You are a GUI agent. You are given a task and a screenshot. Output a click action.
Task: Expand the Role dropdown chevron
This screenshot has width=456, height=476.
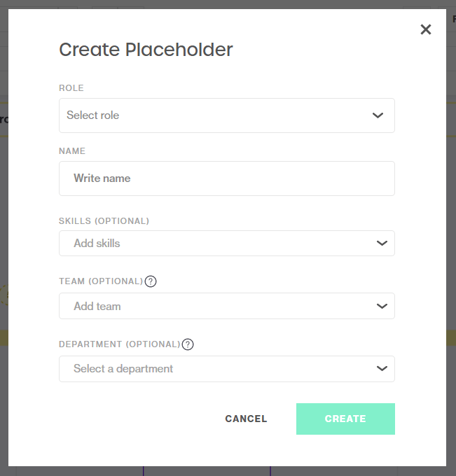[x=378, y=115]
